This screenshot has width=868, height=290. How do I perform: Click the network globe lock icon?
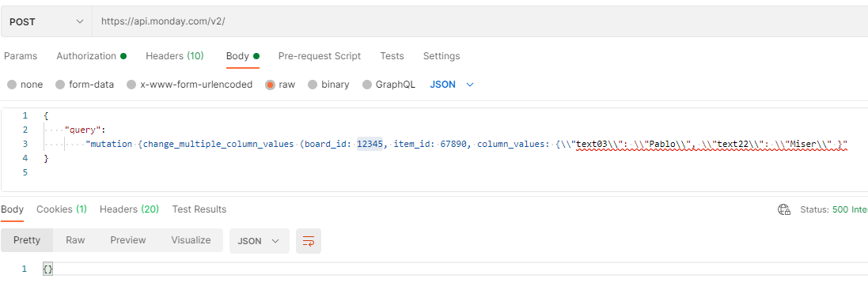point(784,209)
